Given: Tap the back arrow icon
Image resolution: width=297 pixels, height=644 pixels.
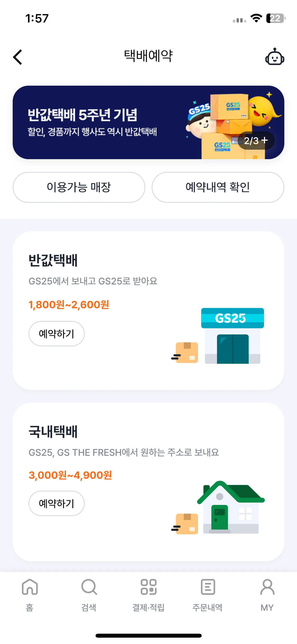Looking at the screenshot, I should (18, 57).
